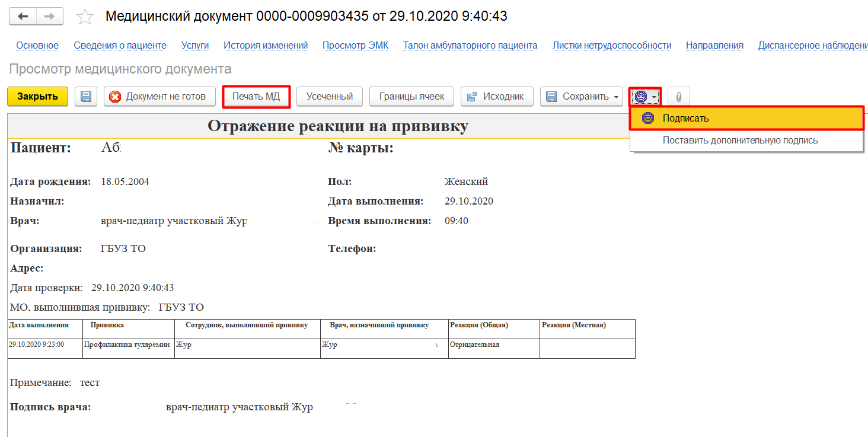
Task: Mark Документ не готов
Action: pos(159,97)
